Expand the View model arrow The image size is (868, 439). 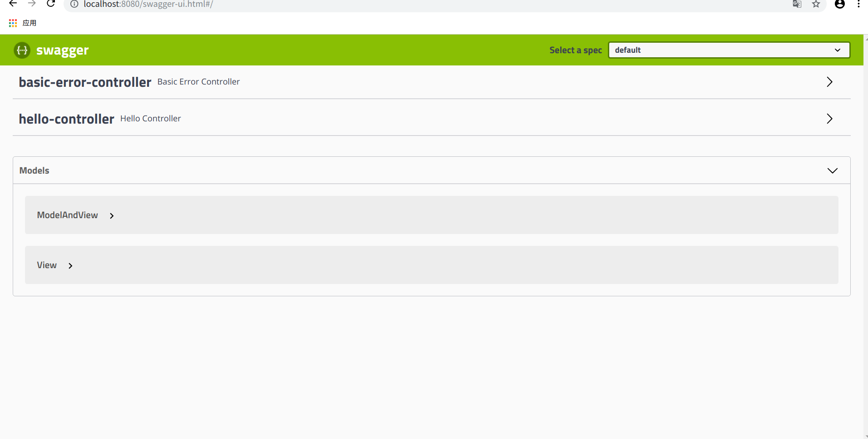70,266
